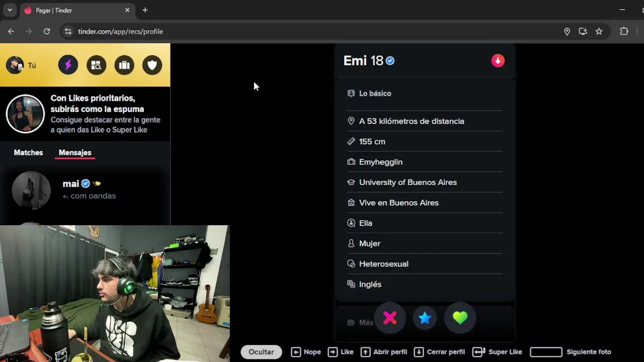
Task: Reload the Tinder page
Action: pyautogui.click(x=47, y=31)
